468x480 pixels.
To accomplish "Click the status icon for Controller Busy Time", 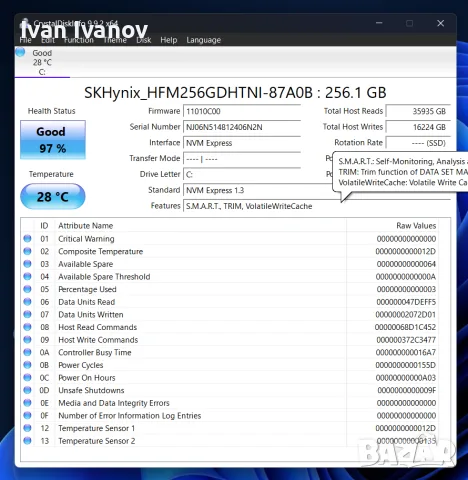I will [27, 352].
